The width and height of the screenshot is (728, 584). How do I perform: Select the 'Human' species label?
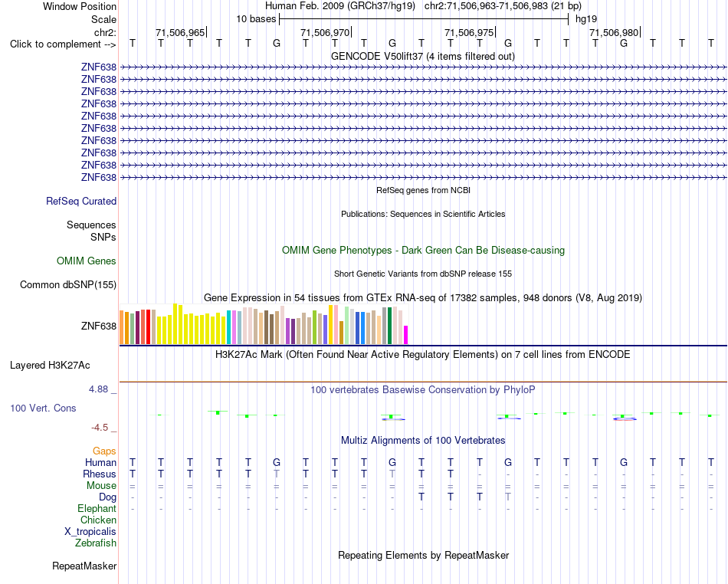click(100, 462)
